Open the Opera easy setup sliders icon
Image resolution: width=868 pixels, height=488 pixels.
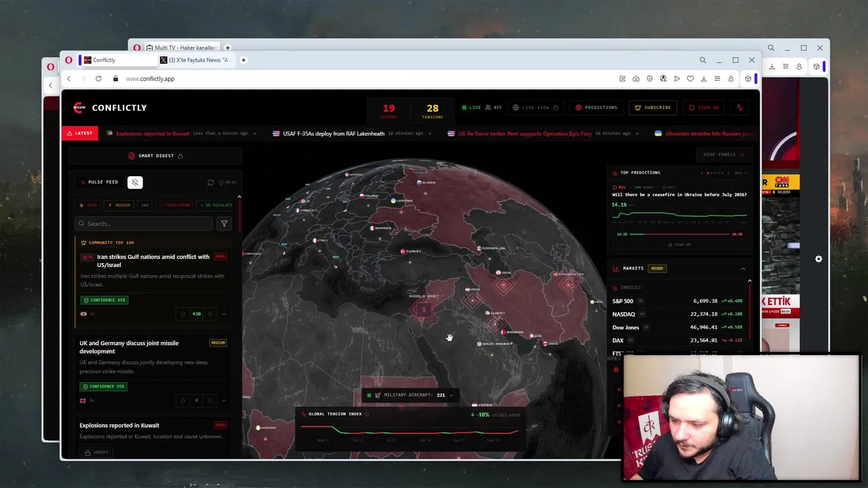tap(717, 79)
